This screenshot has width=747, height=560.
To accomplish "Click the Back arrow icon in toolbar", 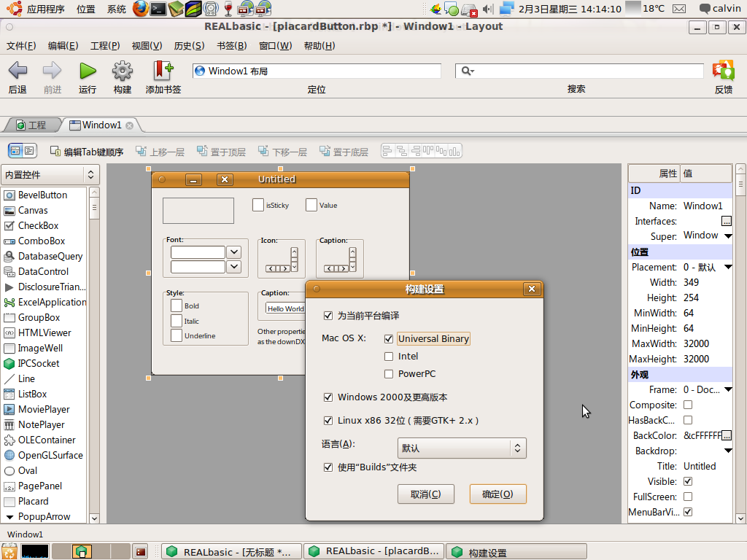I will pos(18,71).
